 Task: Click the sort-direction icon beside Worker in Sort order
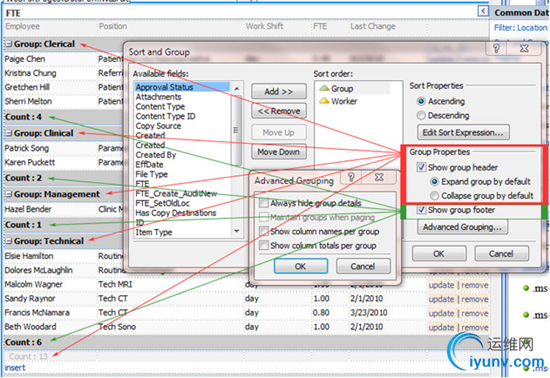(x=324, y=101)
